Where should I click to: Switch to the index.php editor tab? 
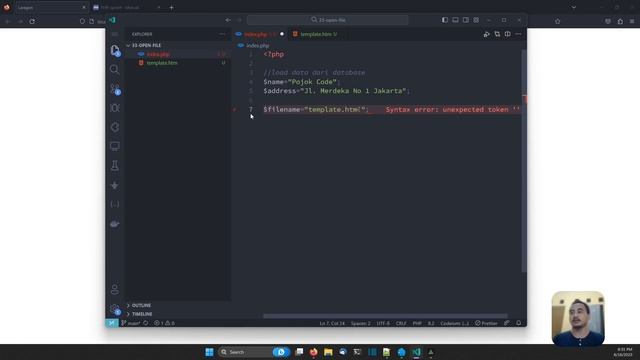coord(259,34)
